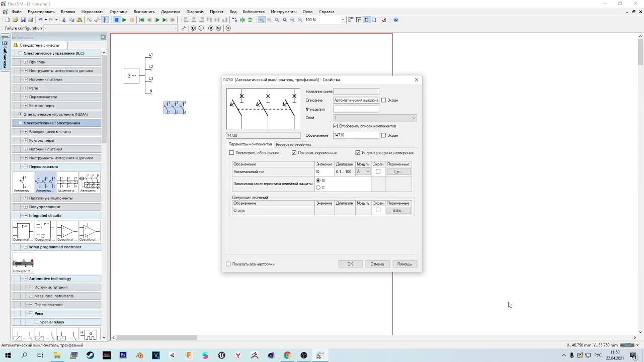644x362 pixels.
Task: Tick the Экран checkbox in the Статус row
Action: pyautogui.click(x=378, y=210)
